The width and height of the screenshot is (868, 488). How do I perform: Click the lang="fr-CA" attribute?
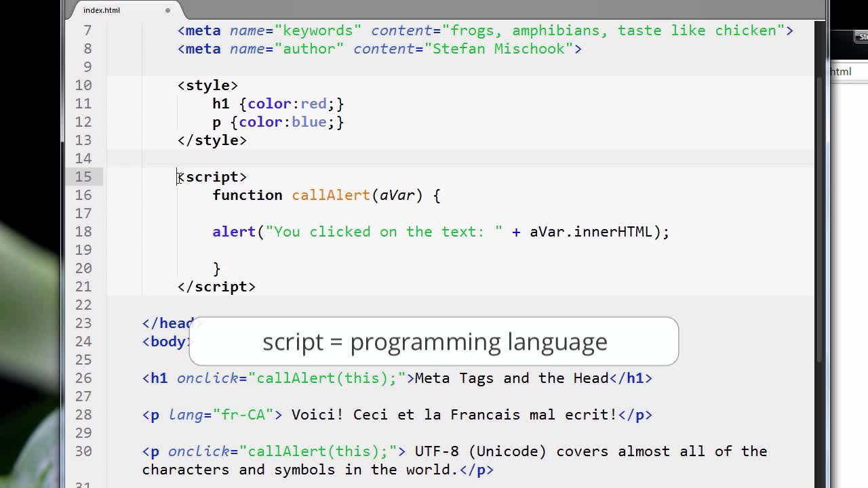[x=221, y=415]
